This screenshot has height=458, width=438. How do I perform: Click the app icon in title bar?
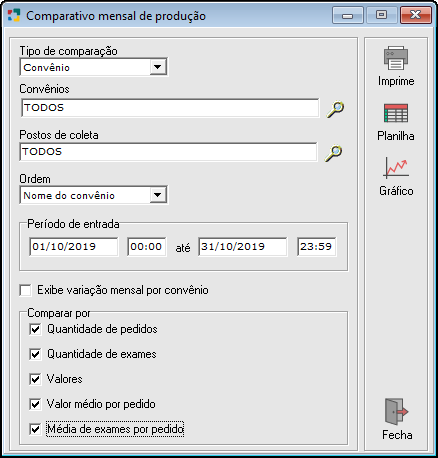[14, 15]
